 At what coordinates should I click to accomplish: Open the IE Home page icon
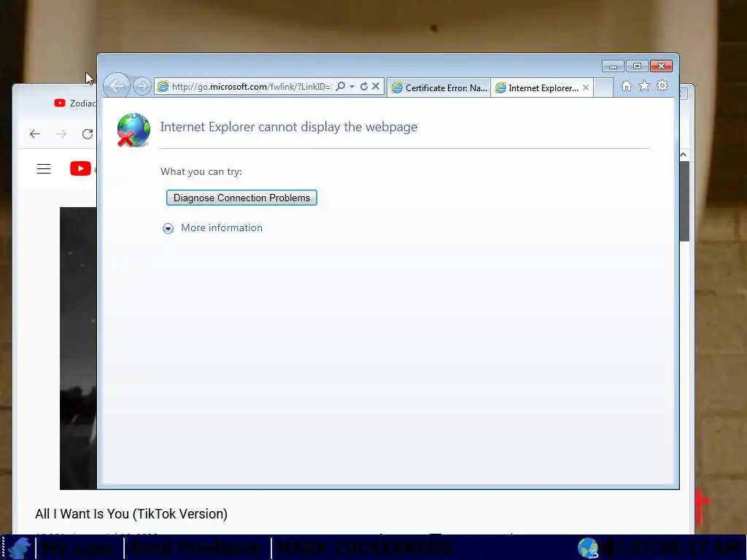[627, 86]
